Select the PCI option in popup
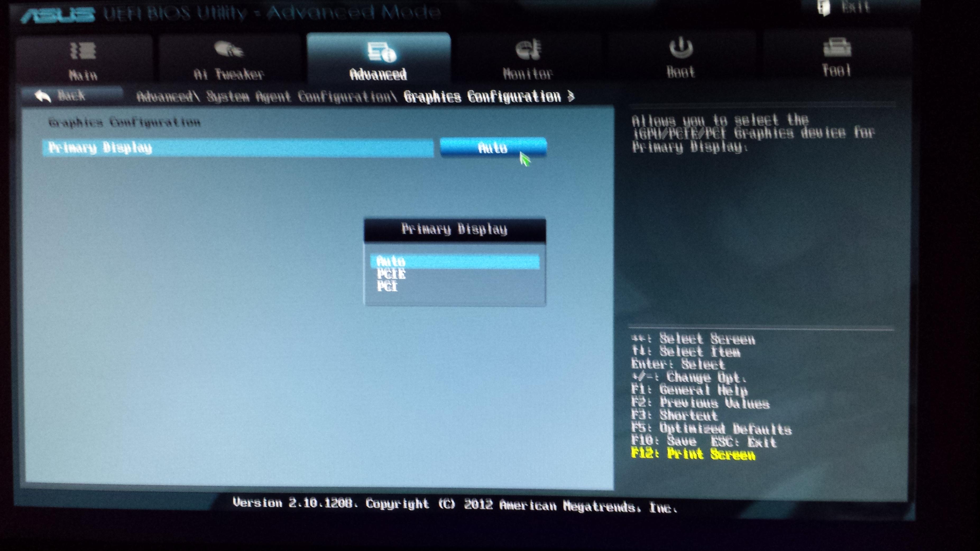980x551 pixels. pyautogui.click(x=387, y=286)
